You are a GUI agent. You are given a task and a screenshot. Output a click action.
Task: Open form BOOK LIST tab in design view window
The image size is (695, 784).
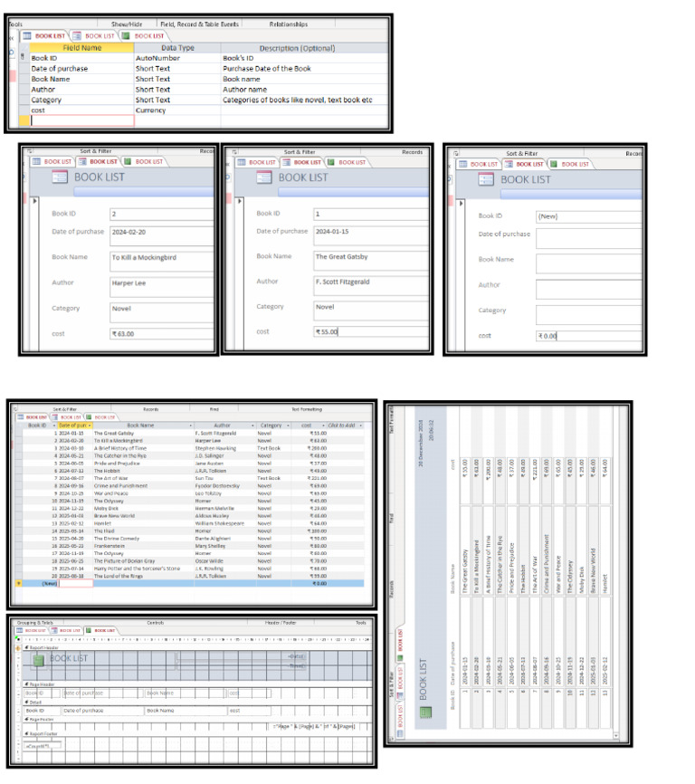coord(94,36)
